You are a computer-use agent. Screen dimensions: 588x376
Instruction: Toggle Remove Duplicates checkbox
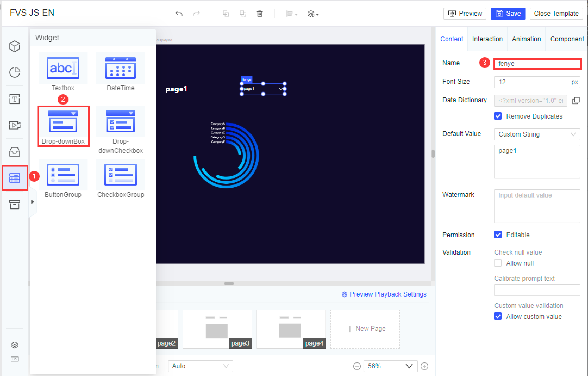[x=498, y=116]
